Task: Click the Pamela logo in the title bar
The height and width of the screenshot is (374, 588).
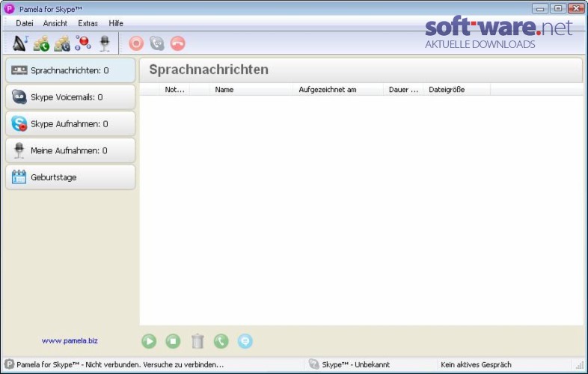Action: tap(9, 9)
